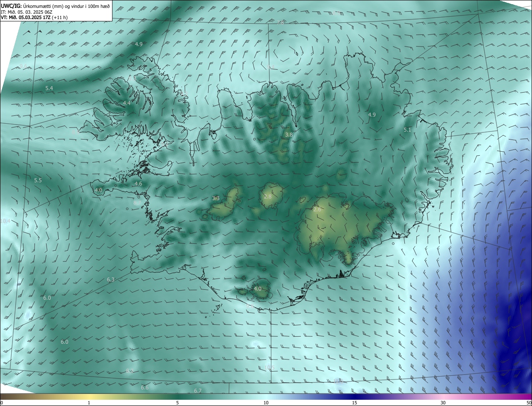Click the 2.6 value on Vatnajökull
The width and height of the screenshot is (532, 406).
[x=317, y=210]
